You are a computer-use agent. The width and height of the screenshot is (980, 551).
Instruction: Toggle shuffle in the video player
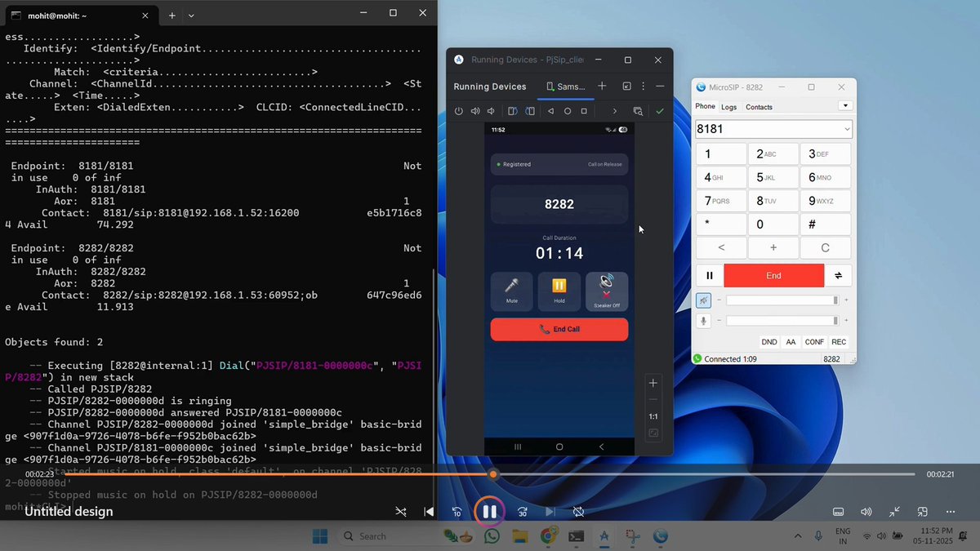coord(401,512)
